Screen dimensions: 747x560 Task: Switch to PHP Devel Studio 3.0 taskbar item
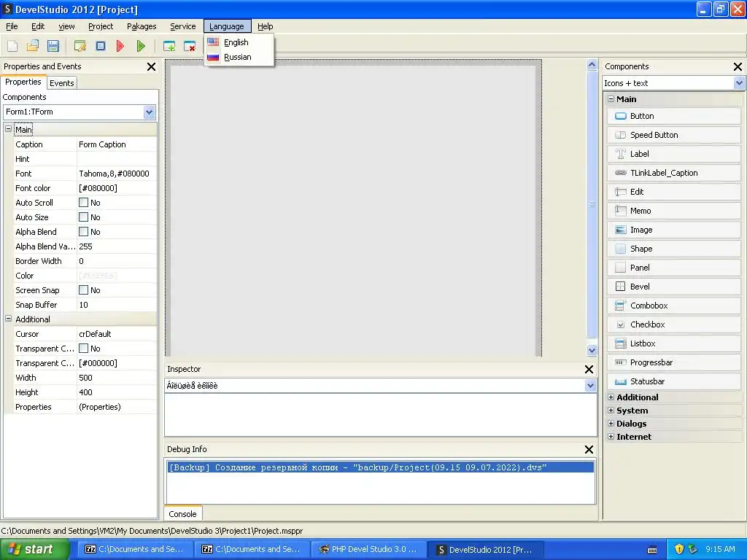tap(369, 550)
